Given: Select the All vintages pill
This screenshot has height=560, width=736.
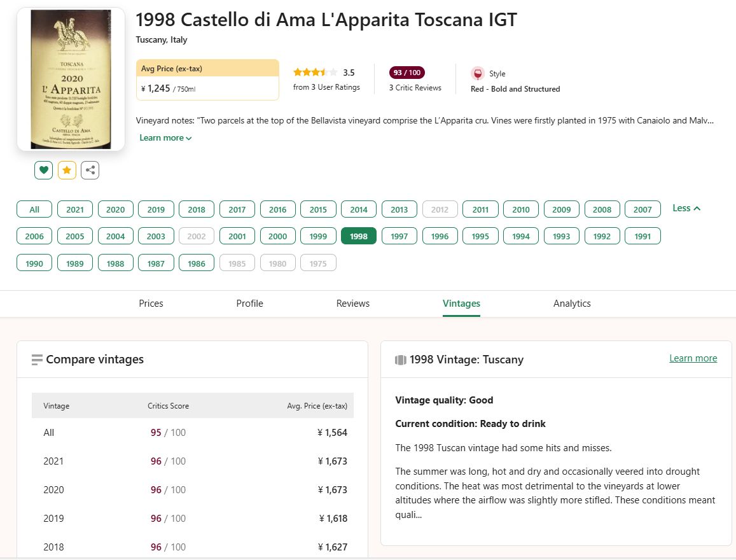Looking at the screenshot, I should pos(34,209).
